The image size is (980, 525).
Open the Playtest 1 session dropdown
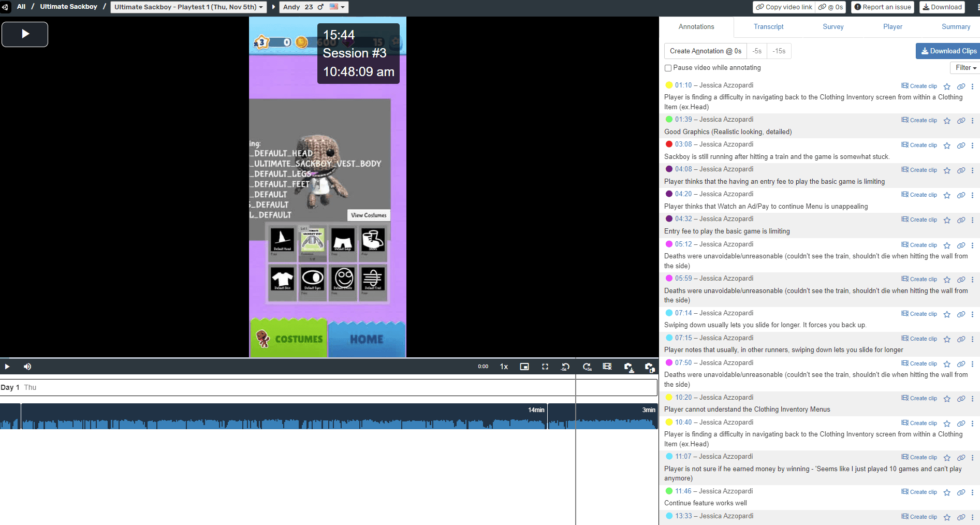[x=188, y=7]
